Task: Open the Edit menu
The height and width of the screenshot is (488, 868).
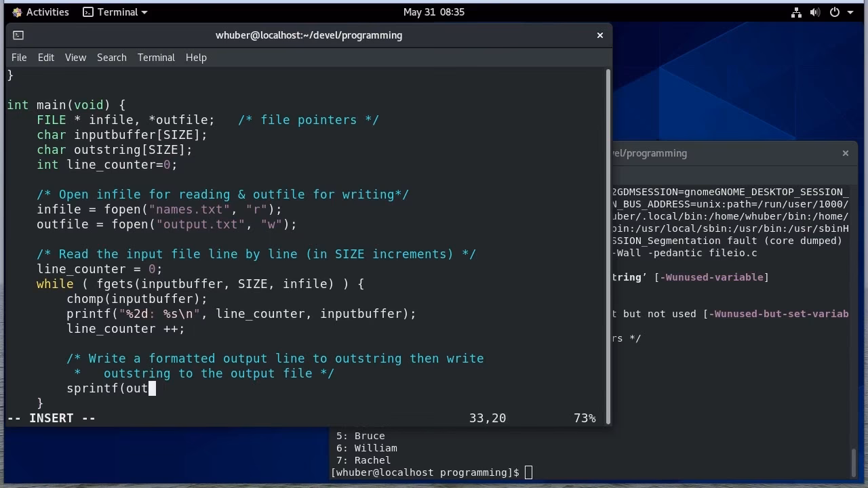Action: (46, 58)
